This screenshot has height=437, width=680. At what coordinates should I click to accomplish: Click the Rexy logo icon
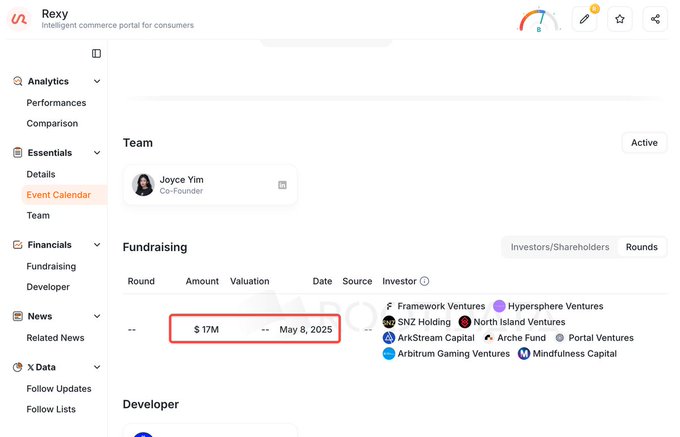pyautogui.click(x=19, y=19)
